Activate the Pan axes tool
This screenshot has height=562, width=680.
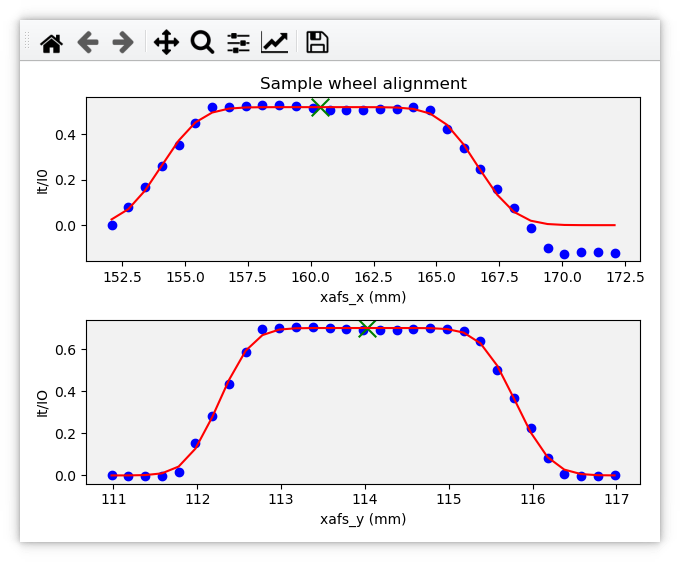click(x=167, y=42)
